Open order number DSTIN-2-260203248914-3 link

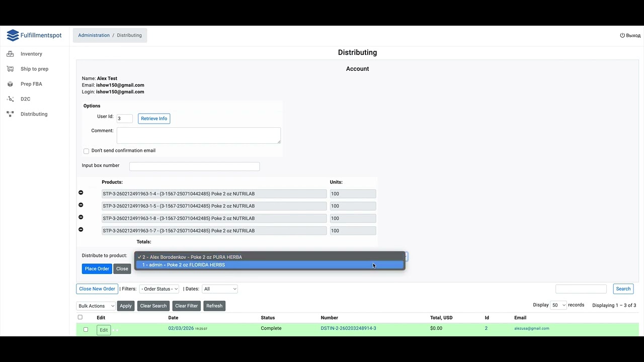tap(348, 328)
